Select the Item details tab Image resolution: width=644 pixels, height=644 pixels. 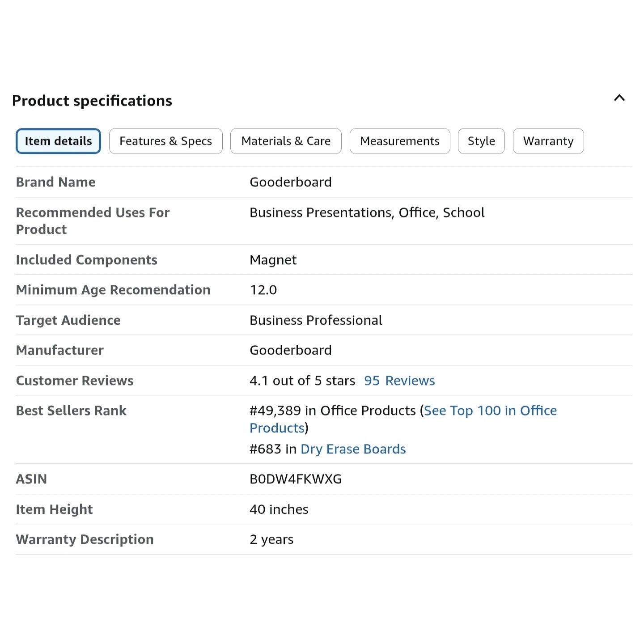click(58, 141)
